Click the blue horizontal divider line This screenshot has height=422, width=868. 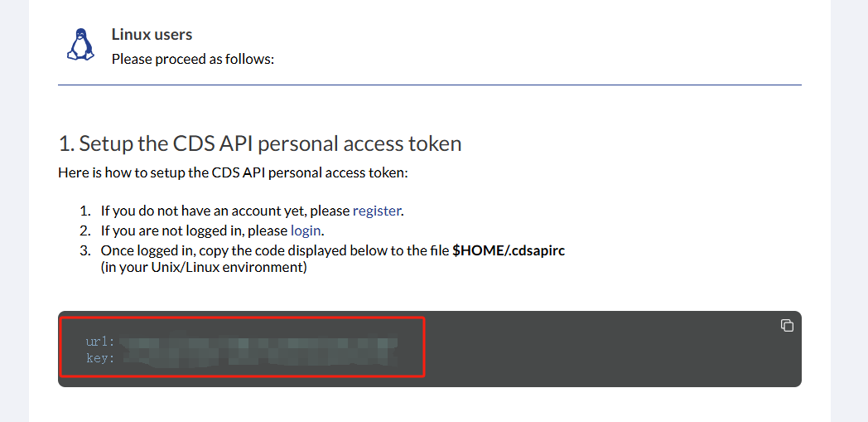(430, 85)
